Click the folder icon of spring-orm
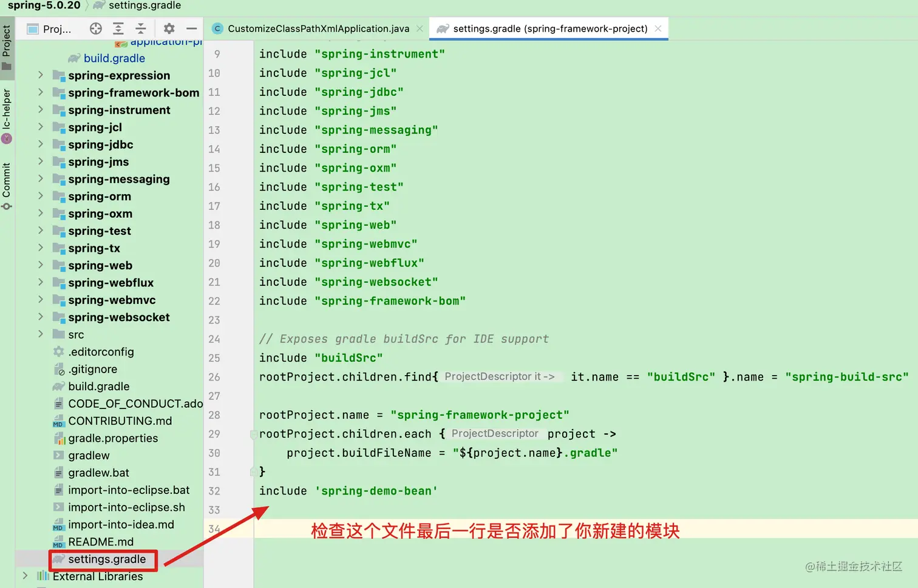The height and width of the screenshot is (588, 918). point(58,196)
